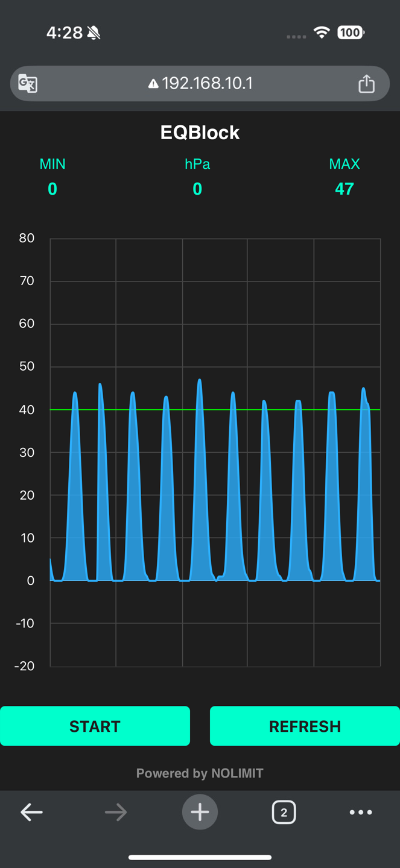This screenshot has height=868, width=400.
Task: Tap the EQBlock page title
Action: 200,133
